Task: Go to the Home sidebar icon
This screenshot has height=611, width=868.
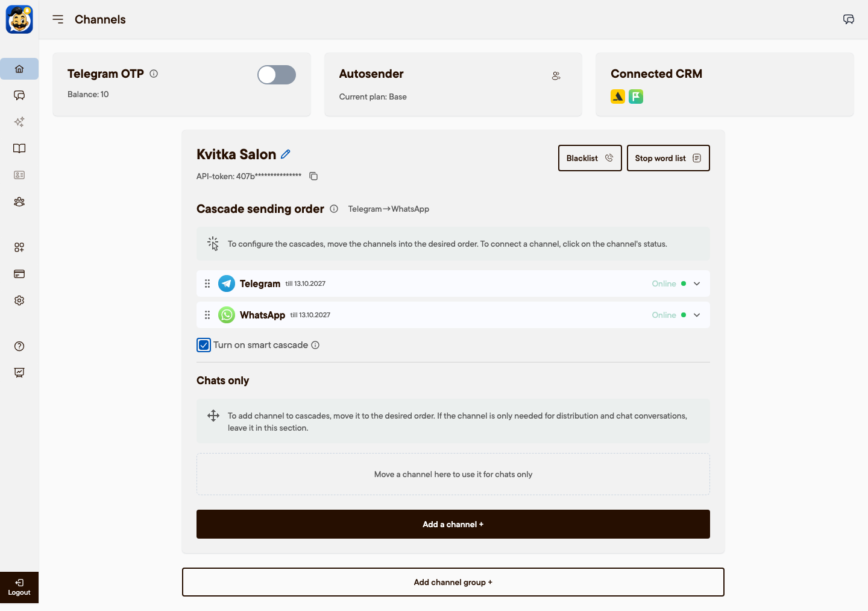Action: 19,69
